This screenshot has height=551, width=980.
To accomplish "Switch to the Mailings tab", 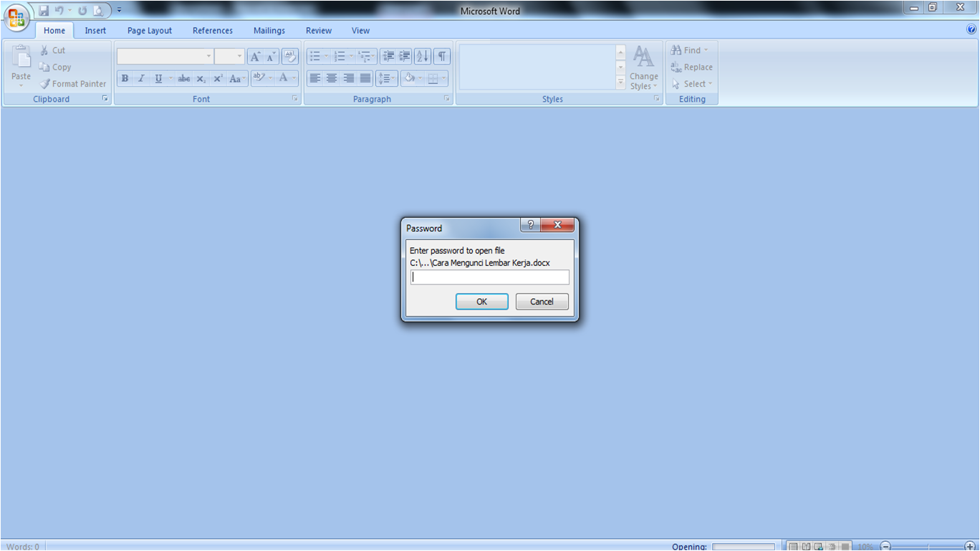I will tap(269, 30).
